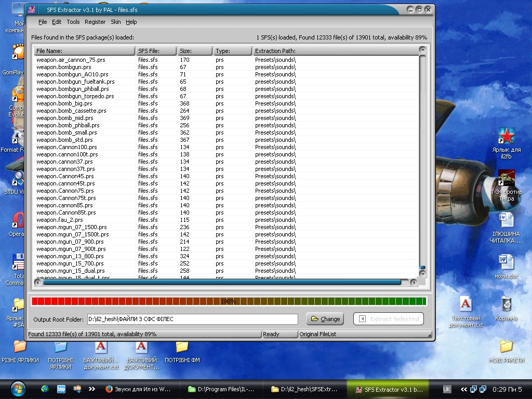Screen dimensions: 532x399
Task: Select the weapon.bombgun.prs file
Action: [64, 67]
